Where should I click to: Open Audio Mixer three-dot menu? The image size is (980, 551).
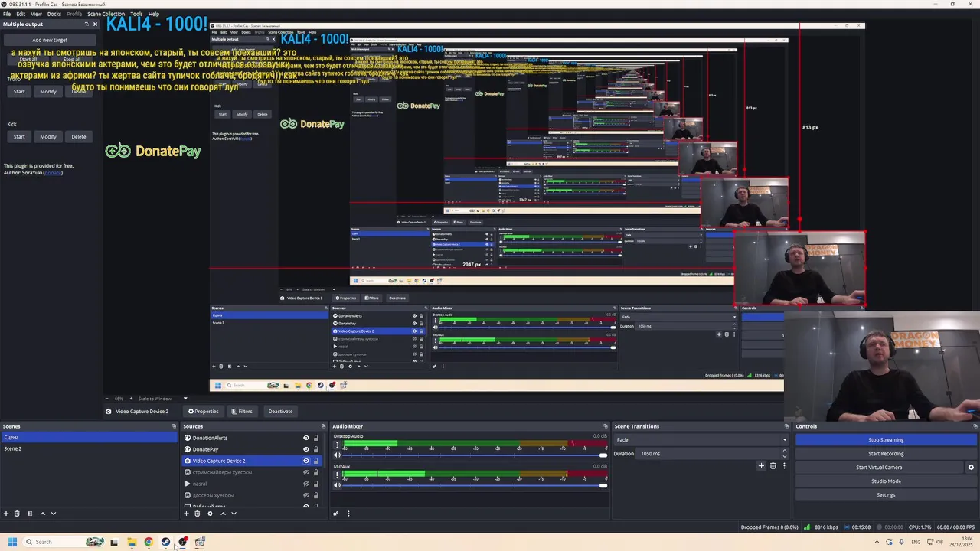[348, 514]
